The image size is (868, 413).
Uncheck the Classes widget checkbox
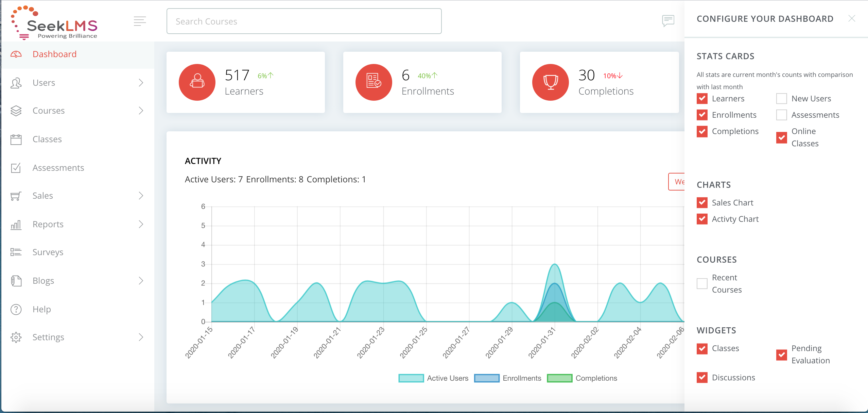point(702,348)
